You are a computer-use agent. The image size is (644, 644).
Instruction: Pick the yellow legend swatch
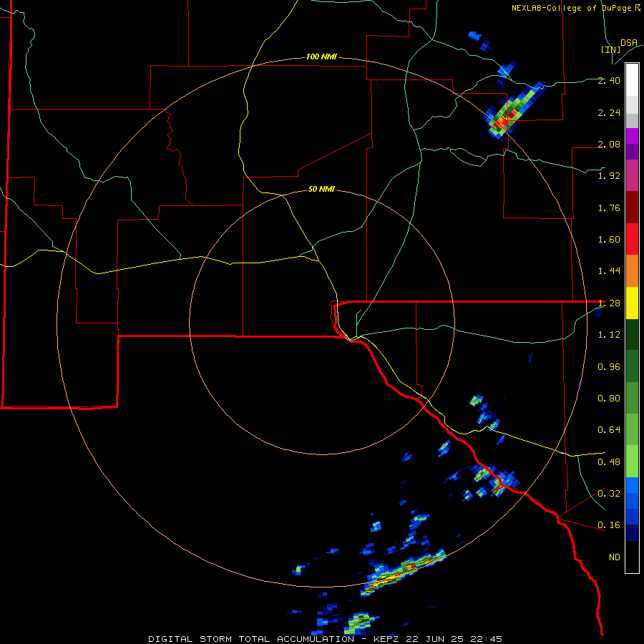632,303
